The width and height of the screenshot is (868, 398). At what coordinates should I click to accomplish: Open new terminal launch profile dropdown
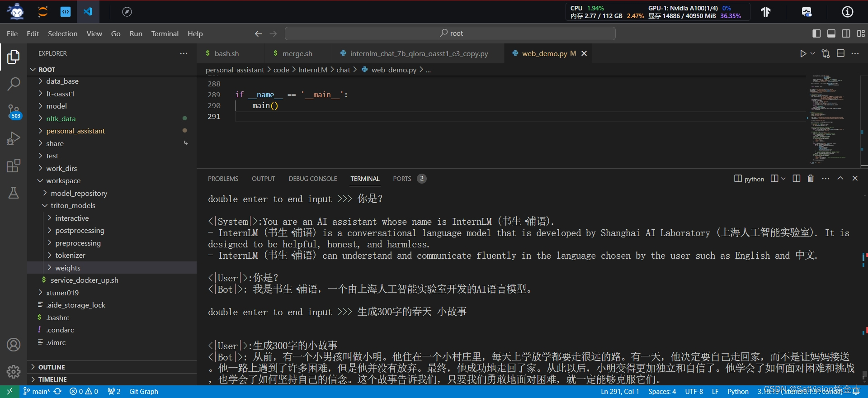pos(783,179)
